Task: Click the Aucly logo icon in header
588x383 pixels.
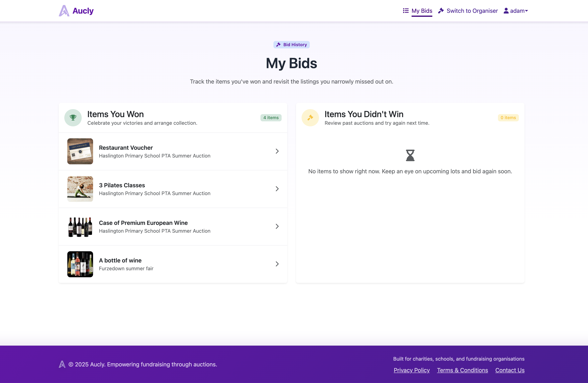Action: [x=64, y=11]
